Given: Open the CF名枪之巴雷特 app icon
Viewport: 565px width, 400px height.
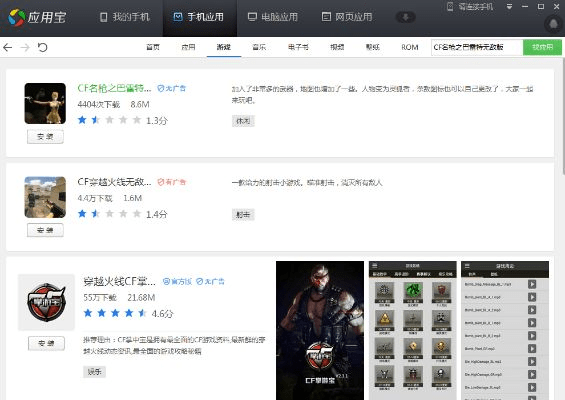Looking at the screenshot, I should click(x=45, y=103).
